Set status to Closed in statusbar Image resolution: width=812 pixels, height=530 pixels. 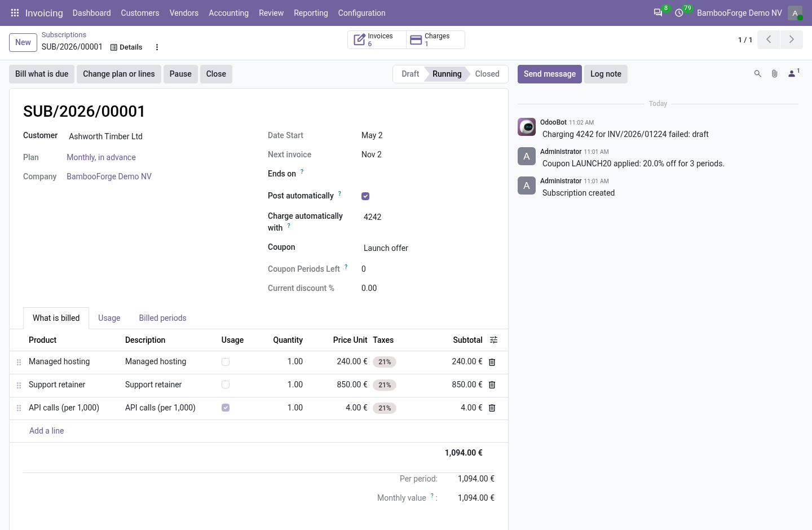tap(487, 74)
